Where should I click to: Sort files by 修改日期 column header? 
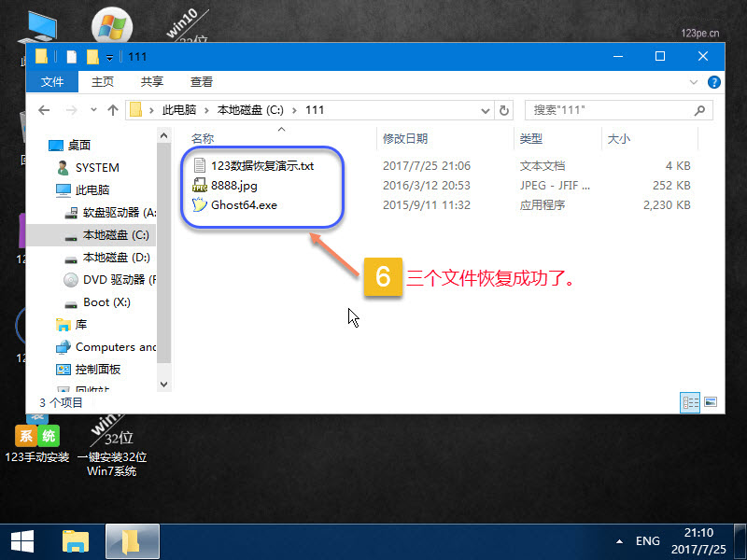(404, 139)
